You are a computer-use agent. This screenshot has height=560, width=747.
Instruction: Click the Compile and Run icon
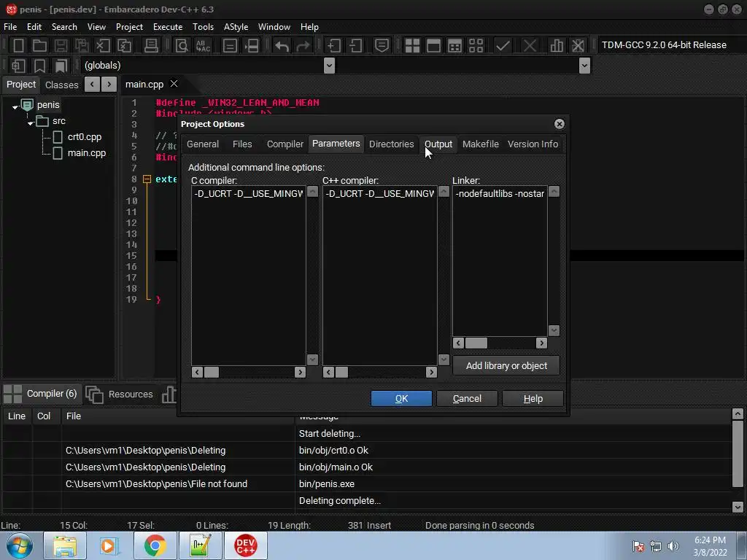click(455, 46)
